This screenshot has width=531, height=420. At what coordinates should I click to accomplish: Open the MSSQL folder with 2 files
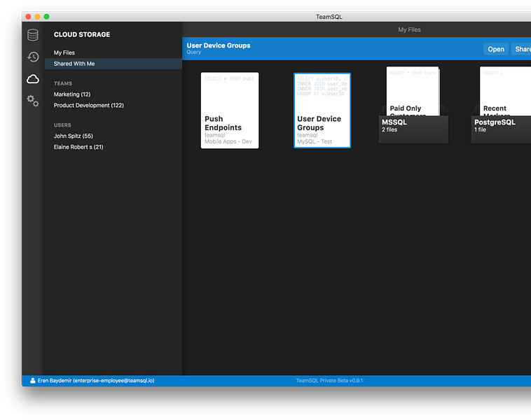[413, 105]
